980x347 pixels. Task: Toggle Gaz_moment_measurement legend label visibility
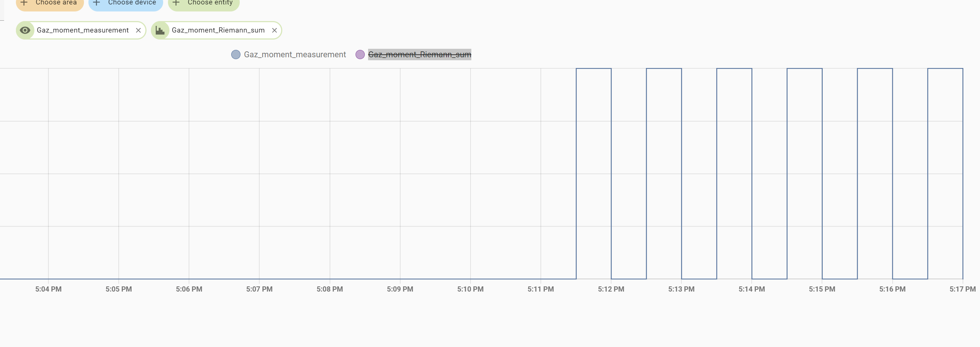[x=294, y=55]
